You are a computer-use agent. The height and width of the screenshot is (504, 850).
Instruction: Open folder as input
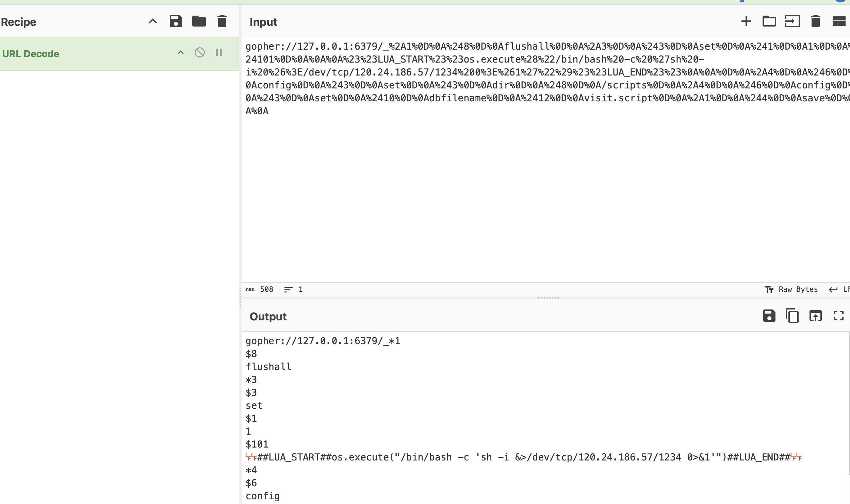(x=769, y=21)
